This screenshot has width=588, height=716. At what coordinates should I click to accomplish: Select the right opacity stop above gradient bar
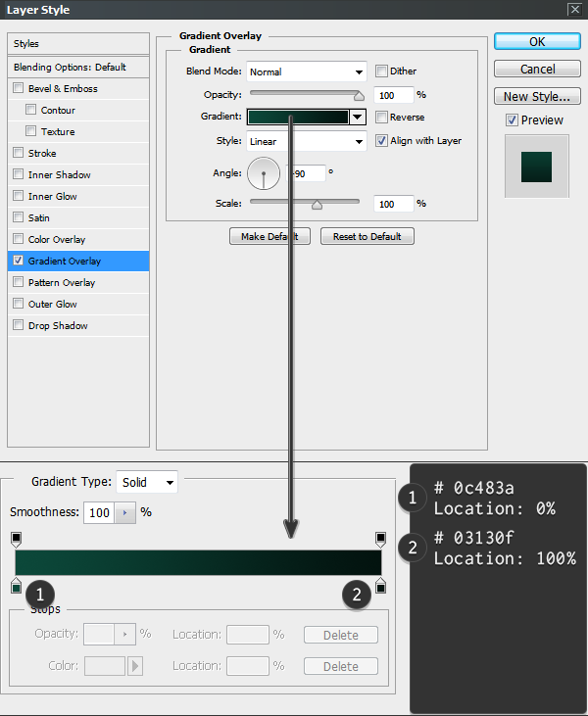point(381,539)
